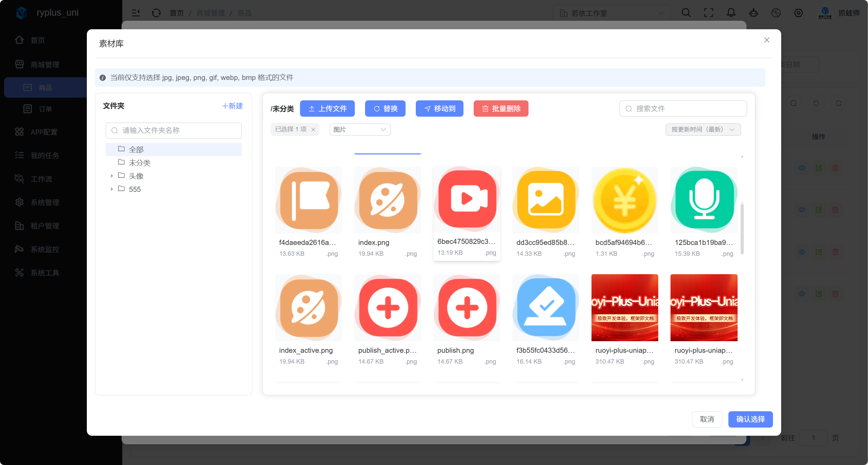Click 确认选择 to confirm the selection

point(750,419)
